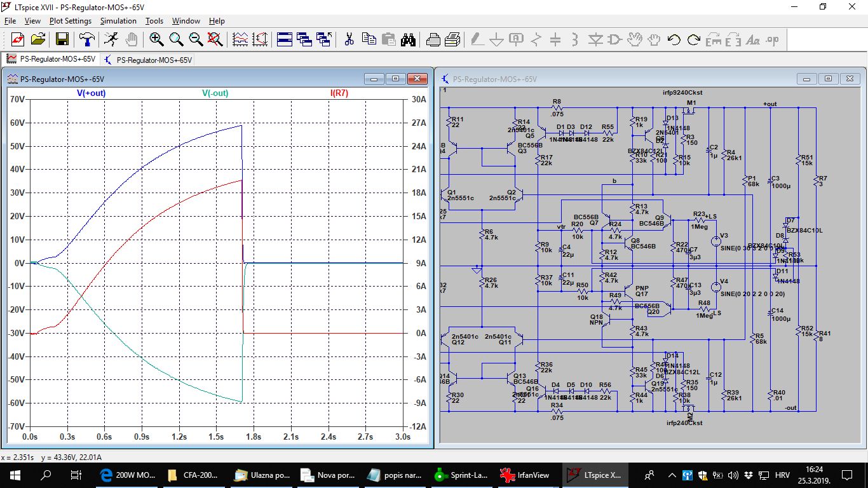Select the Zoom Out magnifier icon

(196, 39)
